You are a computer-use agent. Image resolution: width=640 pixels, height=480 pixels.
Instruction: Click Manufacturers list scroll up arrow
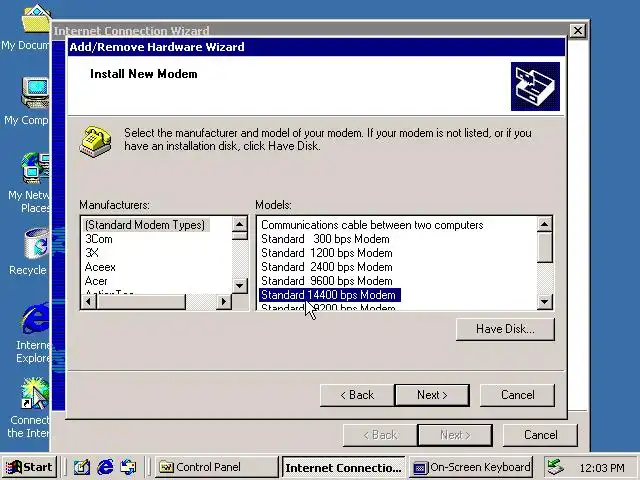(240, 224)
